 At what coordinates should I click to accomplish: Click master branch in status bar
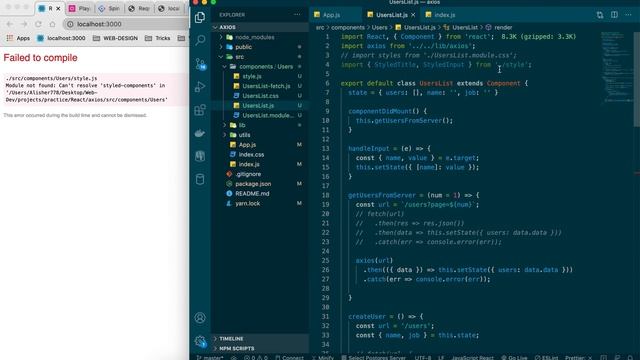(210, 358)
